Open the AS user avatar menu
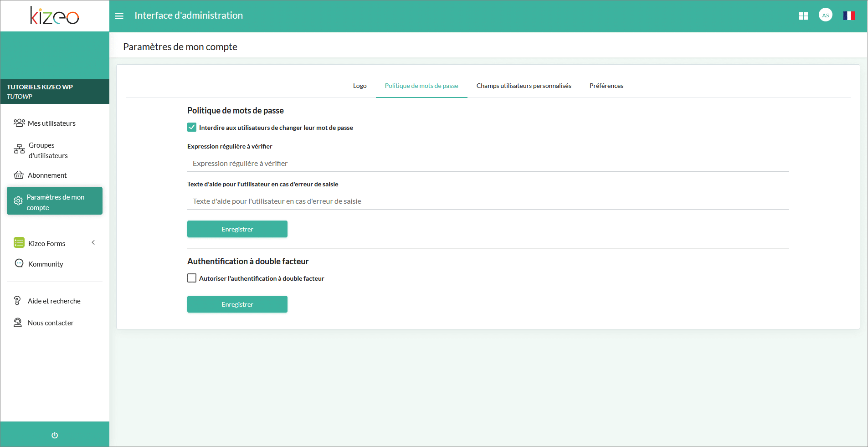The width and height of the screenshot is (868, 447). point(826,15)
